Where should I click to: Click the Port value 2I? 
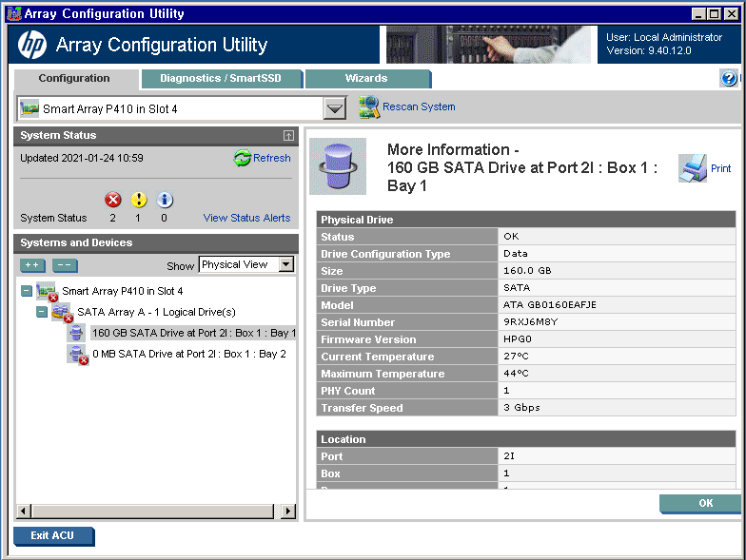(508, 456)
